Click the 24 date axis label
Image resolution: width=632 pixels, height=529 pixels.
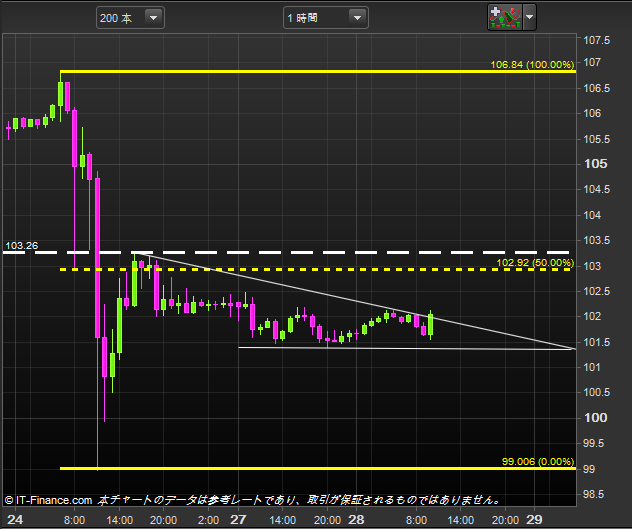pyautogui.click(x=15, y=520)
